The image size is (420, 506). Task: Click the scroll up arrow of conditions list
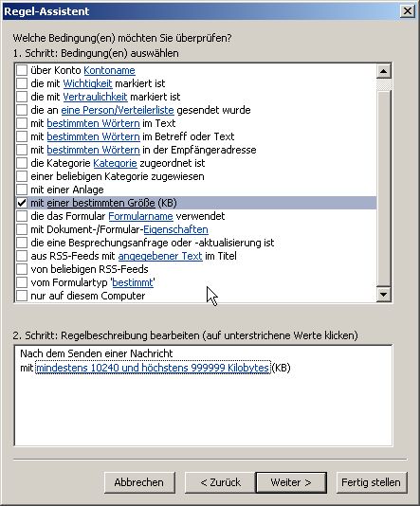click(384, 71)
